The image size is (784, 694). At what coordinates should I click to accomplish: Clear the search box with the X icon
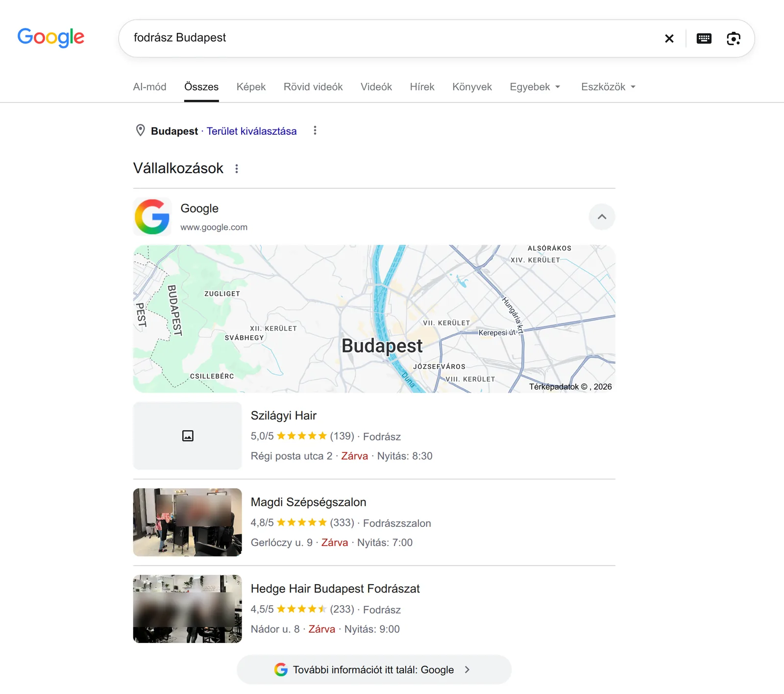pyautogui.click(x=669, y=38)
